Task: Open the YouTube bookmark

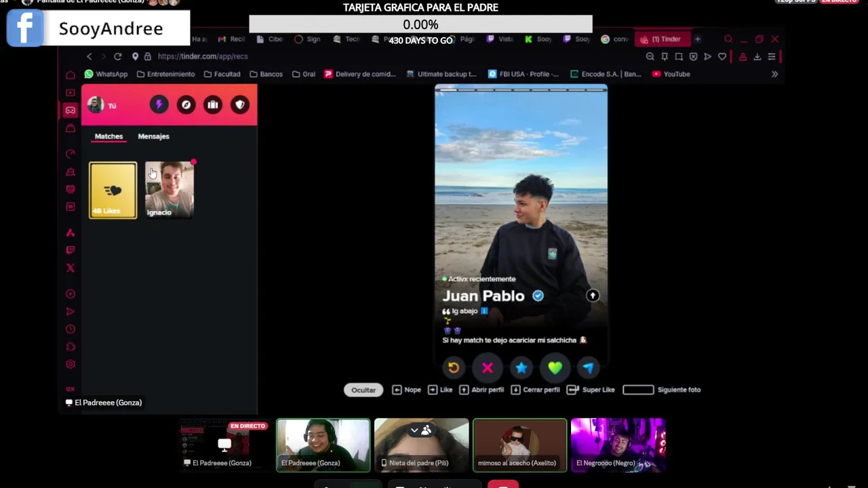Action: coord(671,74)
